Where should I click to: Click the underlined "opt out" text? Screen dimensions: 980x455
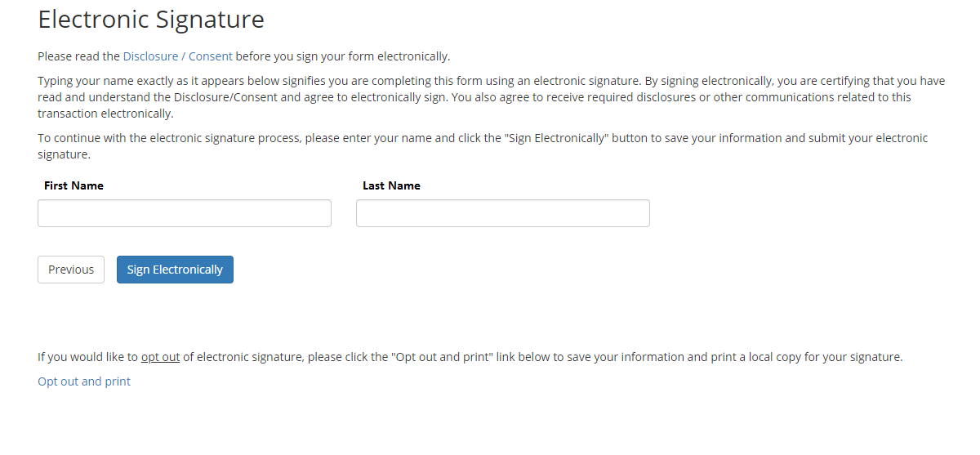tap(160, 357)
